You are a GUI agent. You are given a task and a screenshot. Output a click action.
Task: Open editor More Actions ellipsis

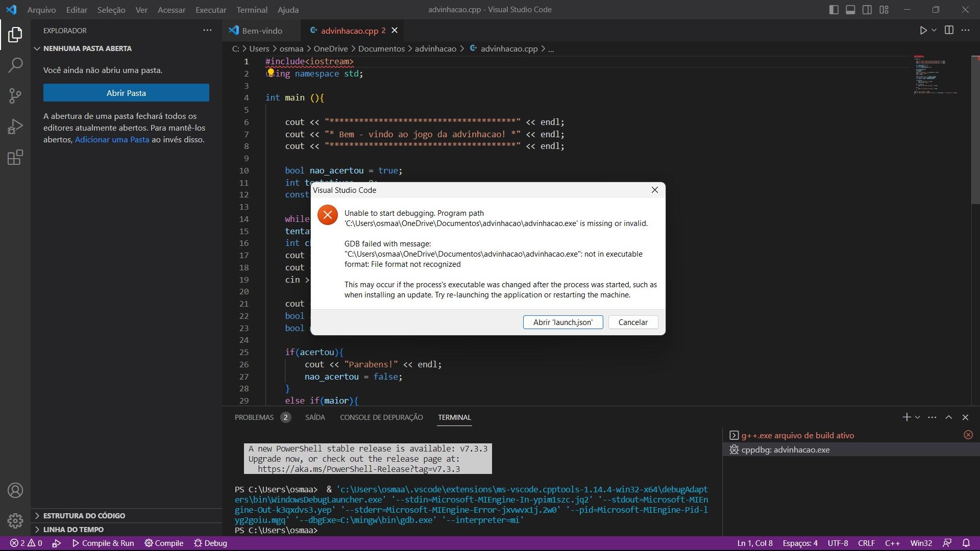click(x=965, y=30)
